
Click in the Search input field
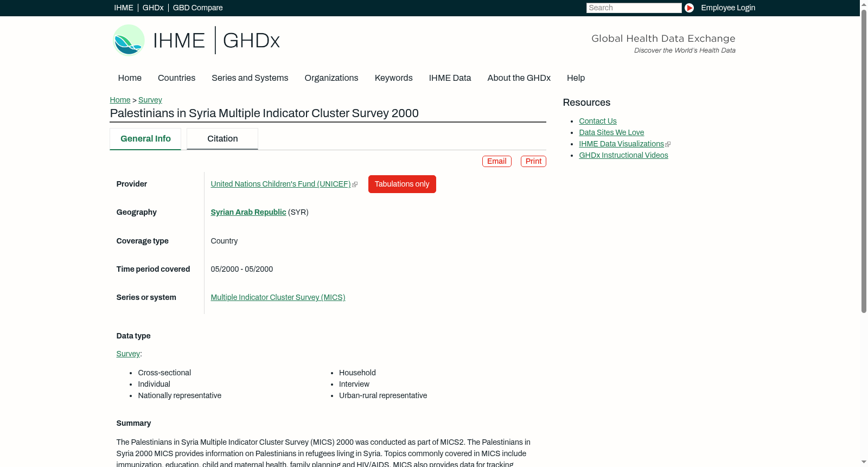(634, 8)
